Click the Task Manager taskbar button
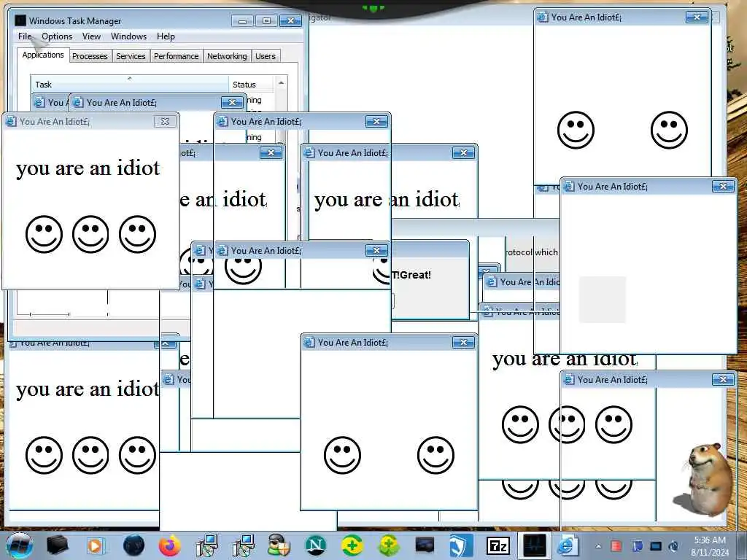The height and width of the screenshot is (560, 747). 534,545
